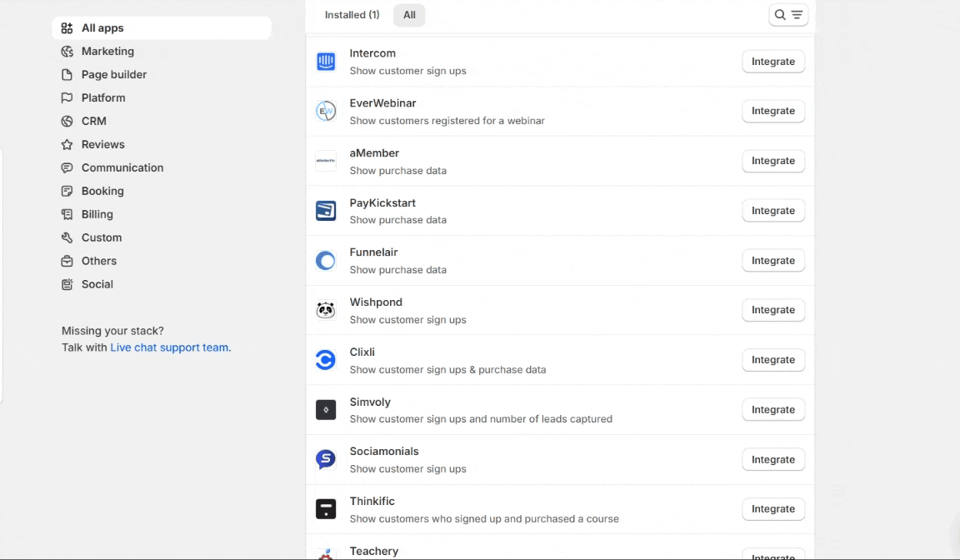Viewport: 960px width, 560px height.
Task: Select the All tab
Action: coord(409,15)
